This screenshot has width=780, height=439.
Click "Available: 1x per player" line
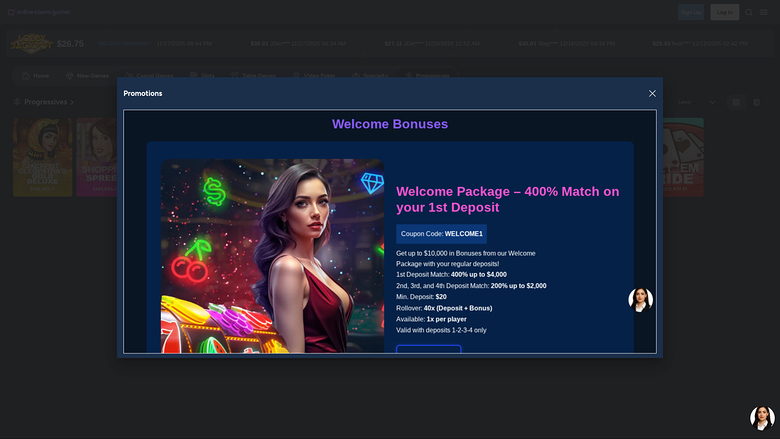point(431,319)
